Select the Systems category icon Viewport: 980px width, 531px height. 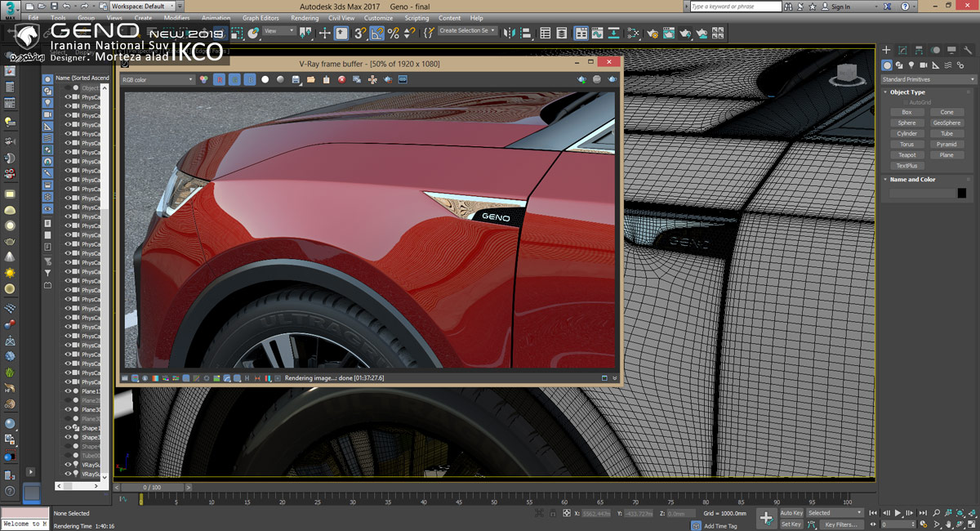[x=960, y=65]
